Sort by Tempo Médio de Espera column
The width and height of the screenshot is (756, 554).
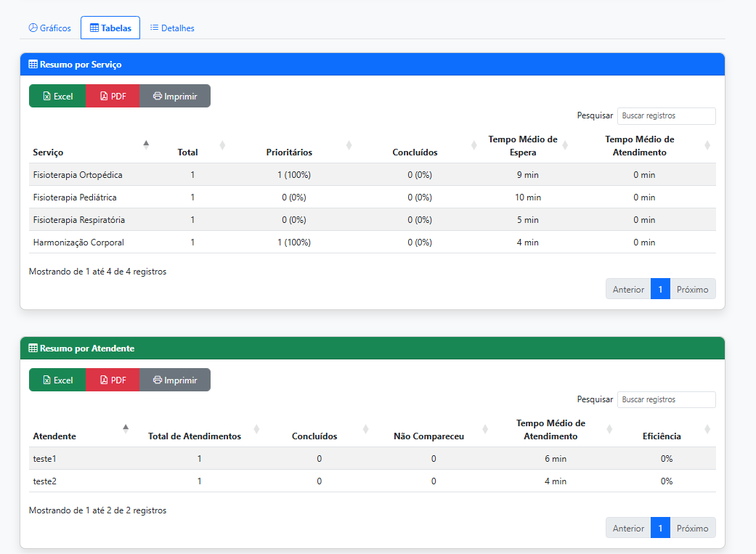click(x=522, y=145)
